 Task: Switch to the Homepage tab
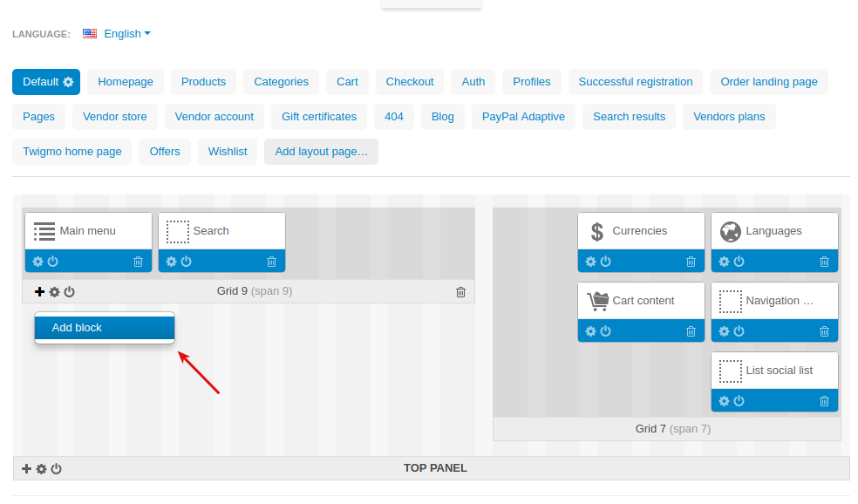(x=126, y=82)
